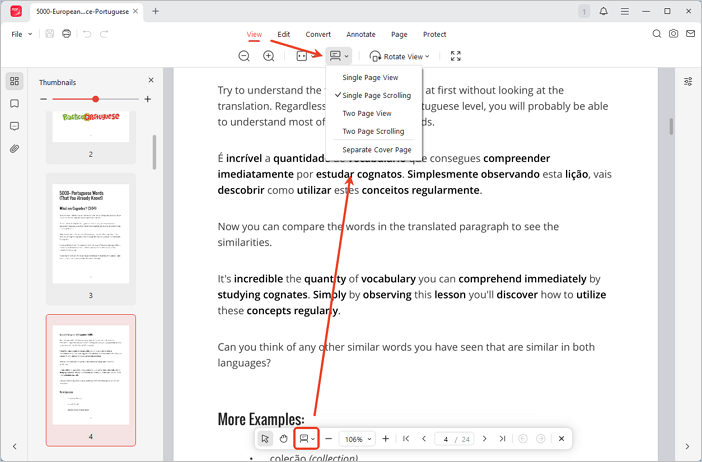Click the zoom out magnifier in the View toolbar

[244, 57]
